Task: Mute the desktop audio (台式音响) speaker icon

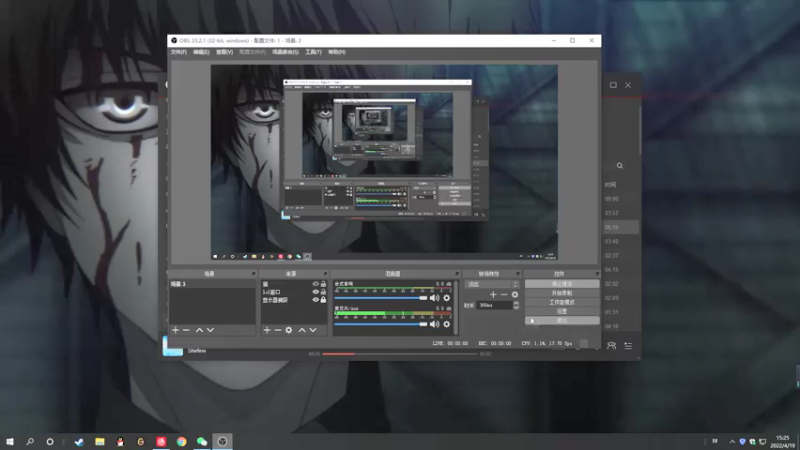Action: tap(434, 298)
